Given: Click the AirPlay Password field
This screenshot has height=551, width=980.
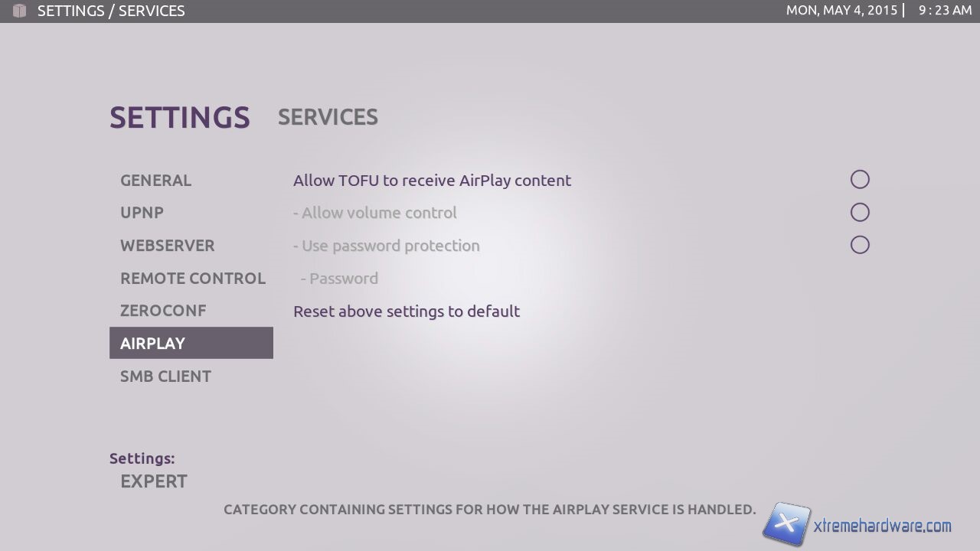Looking at the screenshot, I should (x=344, y=279).
